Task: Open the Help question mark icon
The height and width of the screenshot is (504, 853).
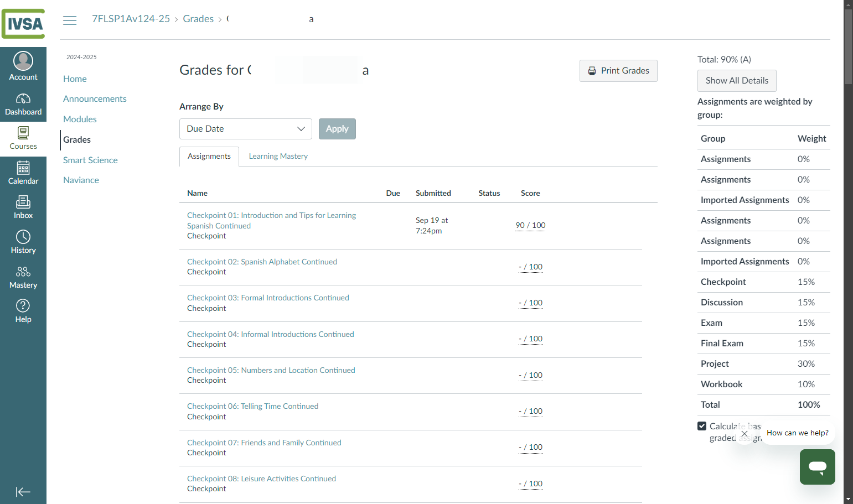Action: click(x=23, y=305)
